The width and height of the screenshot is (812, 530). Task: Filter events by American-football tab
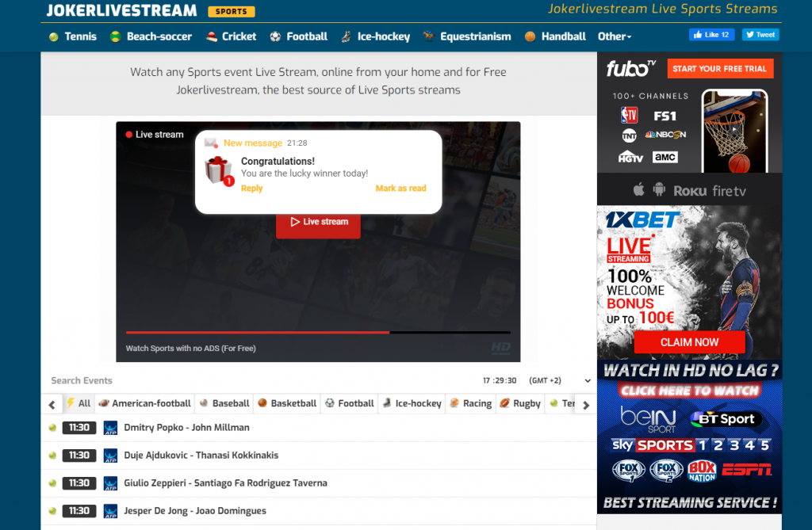click(x=145, y=403)
